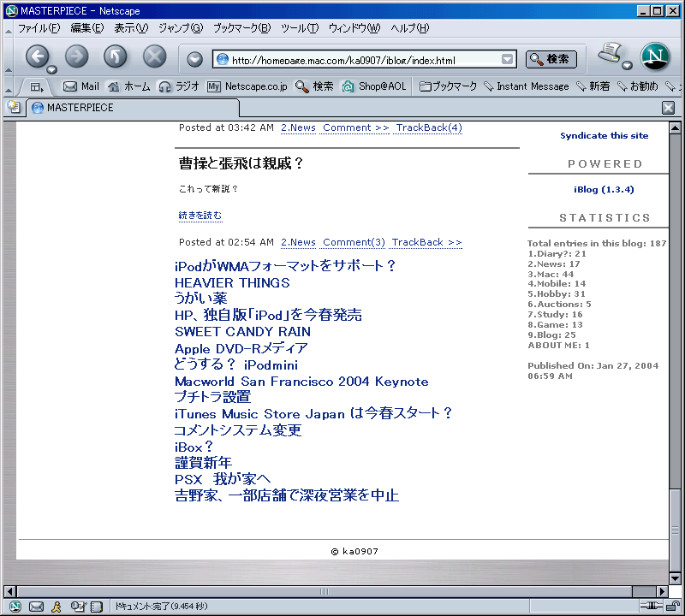The image size is (685, 616).
Task: Click the ラジオ radio toolbar button
Action: [178, 86]
